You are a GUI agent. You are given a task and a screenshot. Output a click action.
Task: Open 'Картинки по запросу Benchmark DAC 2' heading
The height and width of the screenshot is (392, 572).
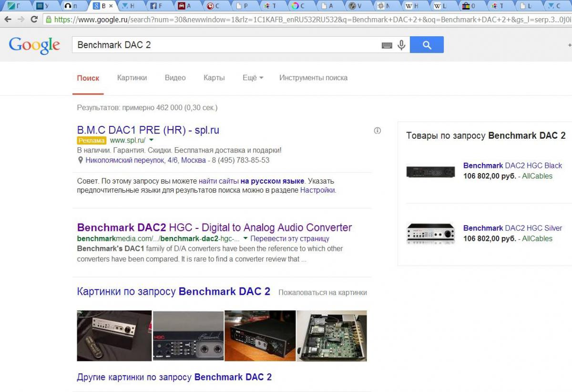[x=174, y=291]
